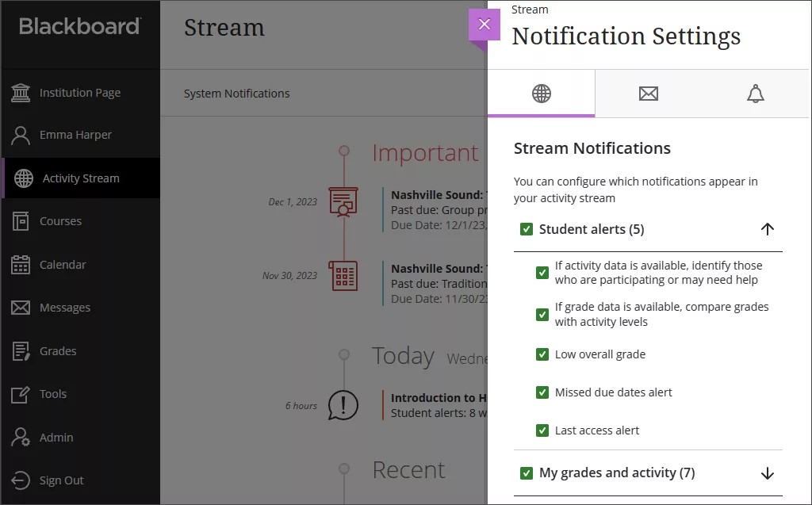The image size is (812, 505).
Task: Switch to the email notifications tab
Action: coord(649,93)
